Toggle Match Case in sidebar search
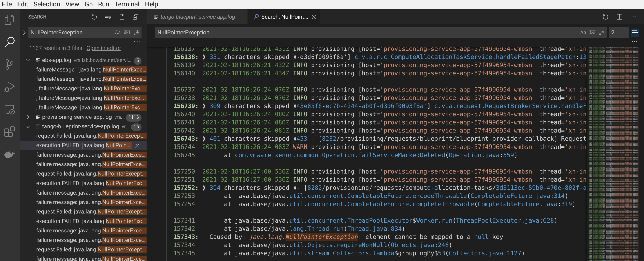 (x=118, y=33)
